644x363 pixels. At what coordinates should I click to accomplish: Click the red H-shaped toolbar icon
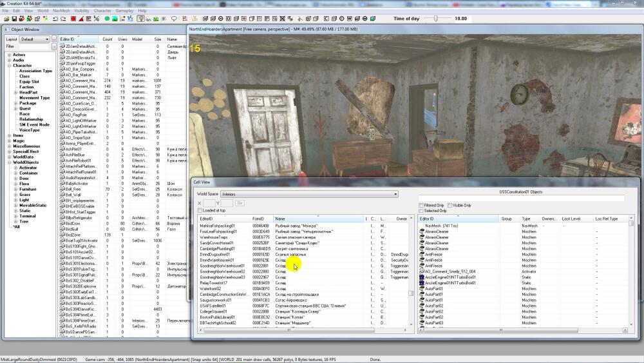[244, 19]
